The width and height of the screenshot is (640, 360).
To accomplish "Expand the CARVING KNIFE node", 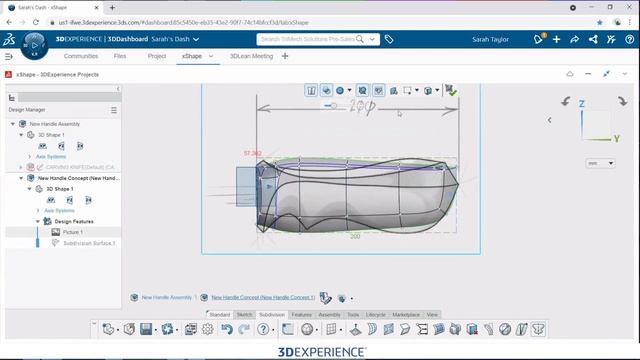I will click(x=21, y=167).
